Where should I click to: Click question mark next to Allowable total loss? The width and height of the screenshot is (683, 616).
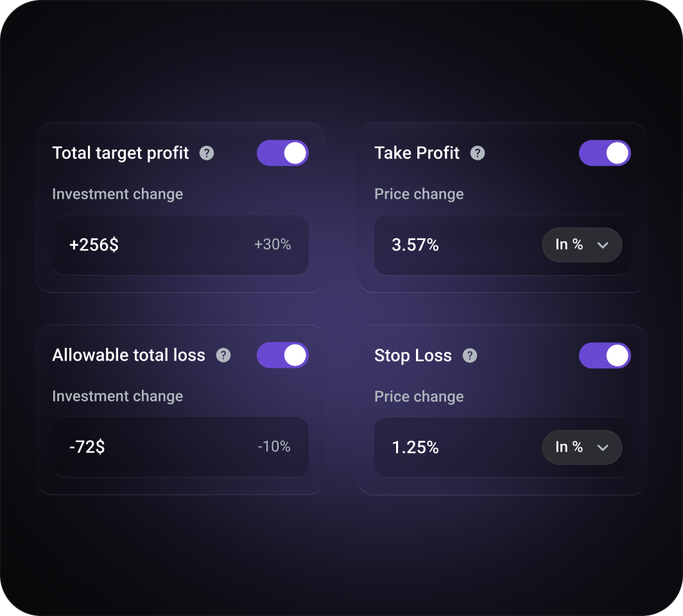(223, 355)
